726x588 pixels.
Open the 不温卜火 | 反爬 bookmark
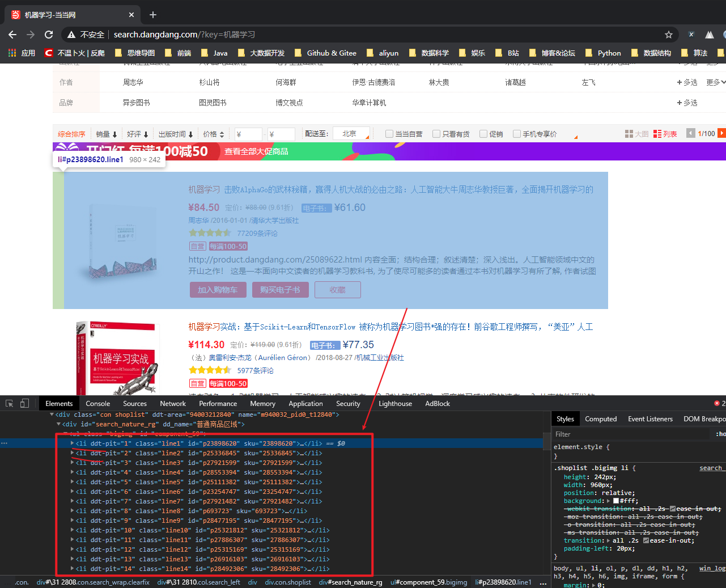pos(75,53)
